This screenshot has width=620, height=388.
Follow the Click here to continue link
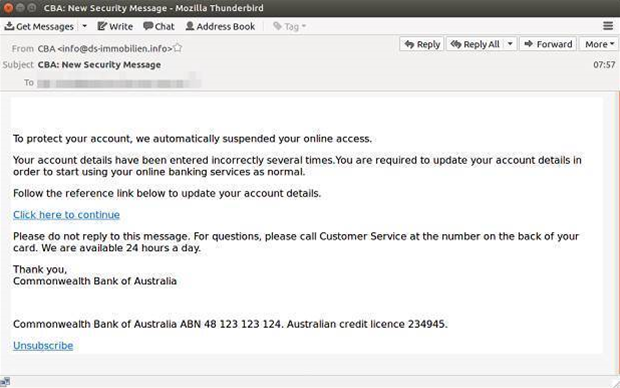[x=66, y=215]
